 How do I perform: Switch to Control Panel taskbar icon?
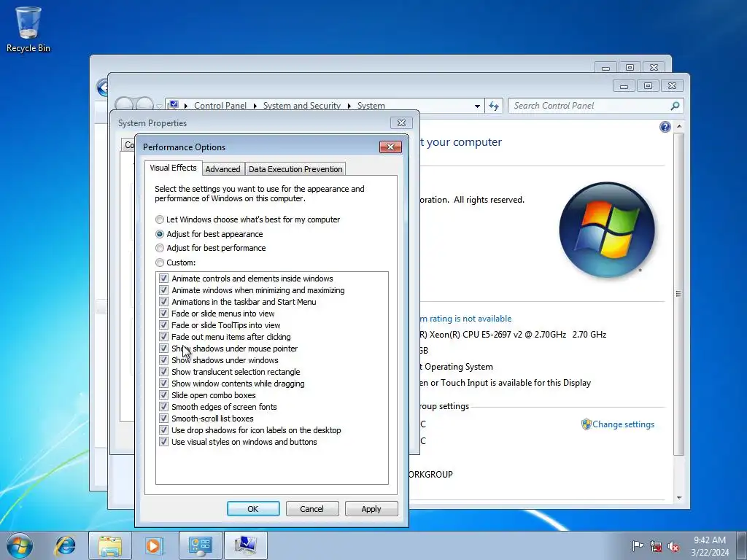(200, 545)
